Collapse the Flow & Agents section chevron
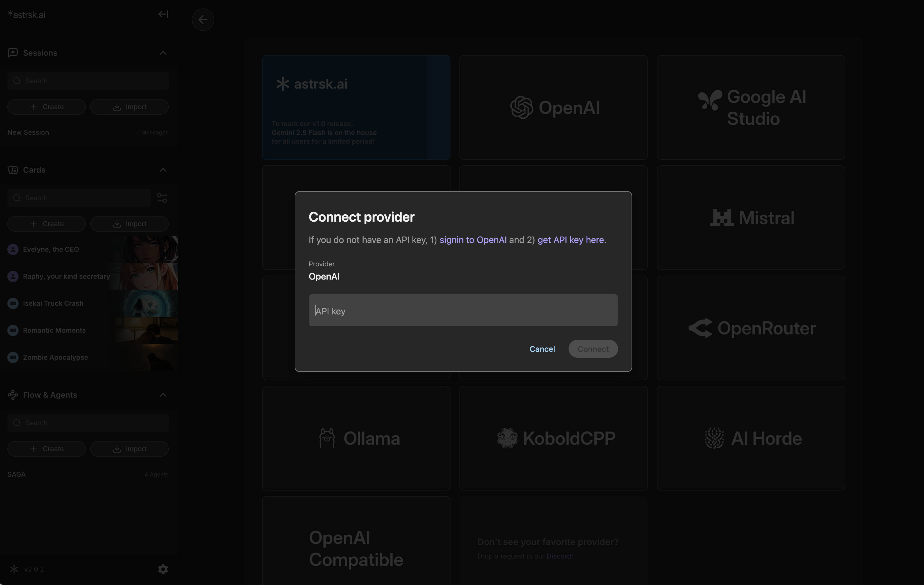Screen dimensions: 924x585 pyautogui.click(x=163, y=395)
